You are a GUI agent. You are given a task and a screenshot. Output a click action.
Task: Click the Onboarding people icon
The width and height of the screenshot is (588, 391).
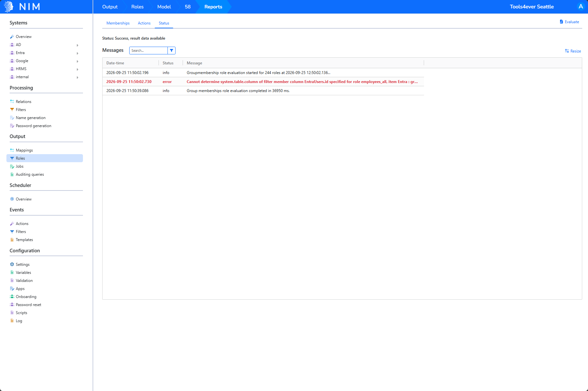tap(12, 297)
